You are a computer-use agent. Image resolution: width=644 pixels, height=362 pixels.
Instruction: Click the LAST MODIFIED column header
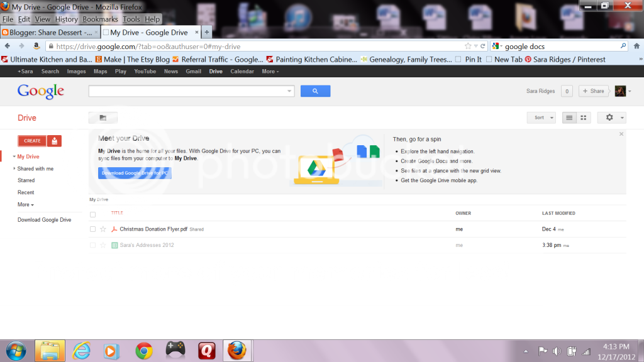558,213
